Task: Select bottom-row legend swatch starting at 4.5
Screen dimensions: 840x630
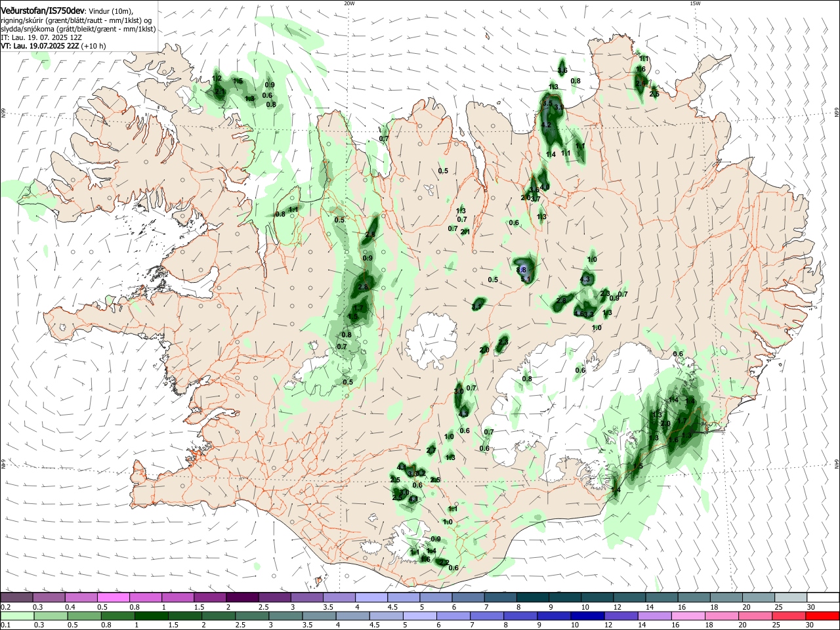Action: (386, 616)
